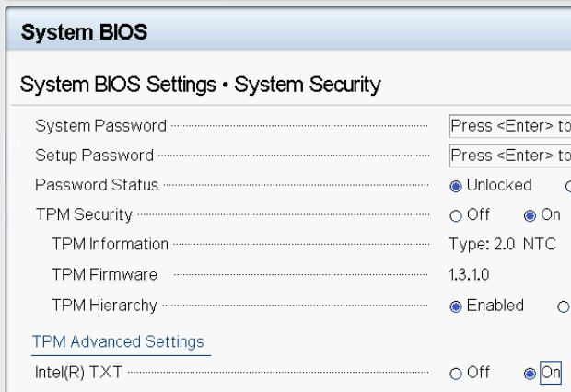Turn TPM Security Off
The image size is (571, 392).
point(456,215)
